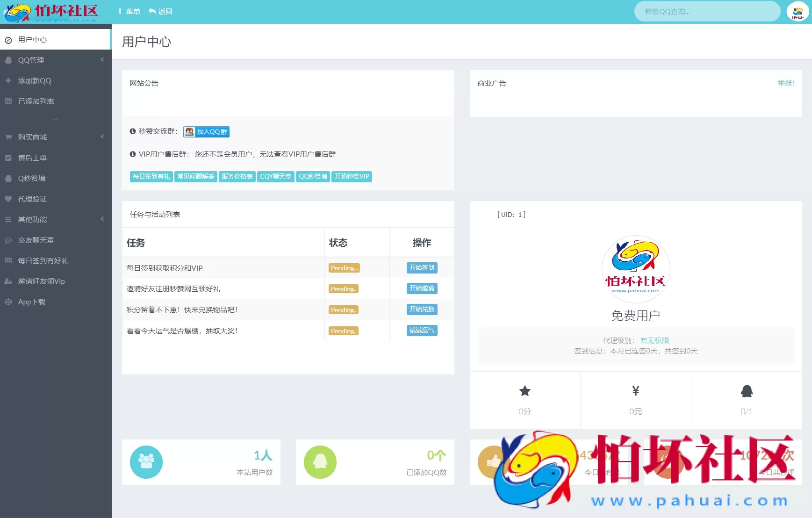812x518 pixels.
Task: Click inside the 秒赞QQ查询 search field
Action: [707, 11]
